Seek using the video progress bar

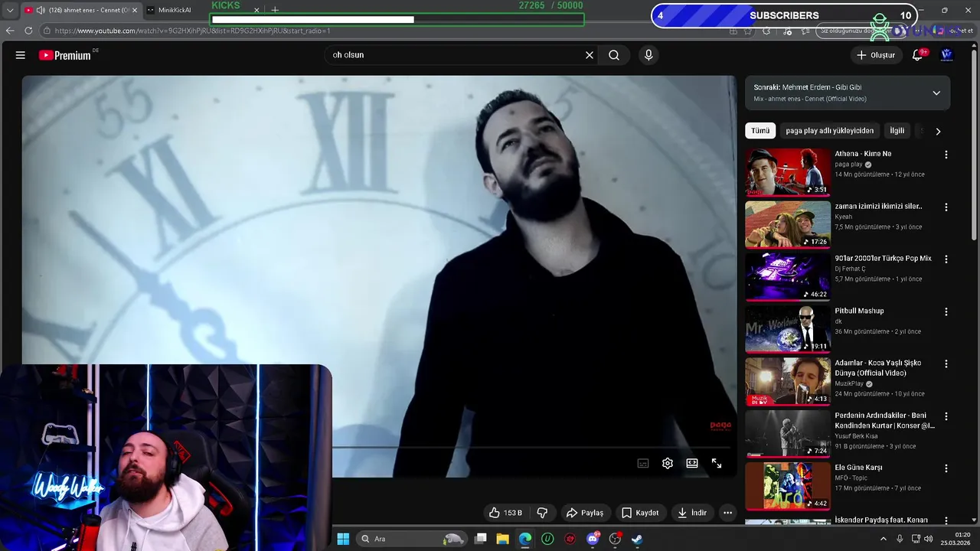coord(531,447)
